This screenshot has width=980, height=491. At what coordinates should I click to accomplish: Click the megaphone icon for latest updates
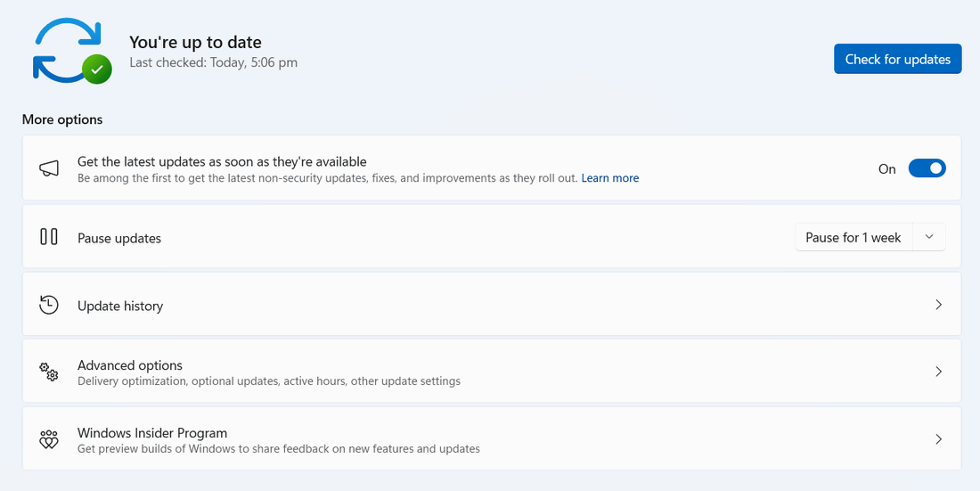pos(49,168)
